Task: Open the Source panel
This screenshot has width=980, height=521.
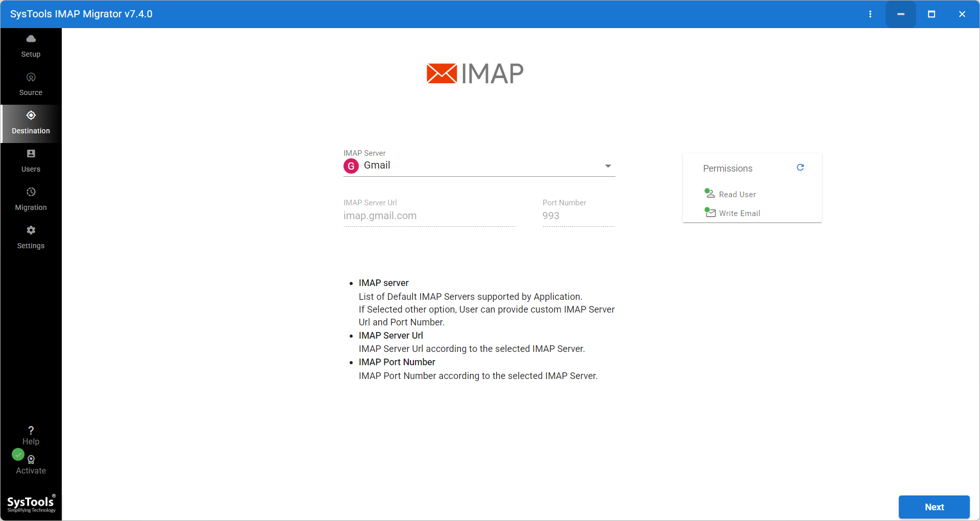Action: pos(31,83)
